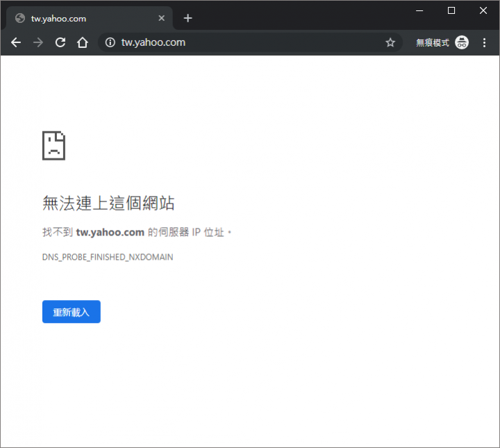Image resolution: width=500 pixels, height=448 pixels.
Task: Close the browser window
Action: tap(483, 11)
